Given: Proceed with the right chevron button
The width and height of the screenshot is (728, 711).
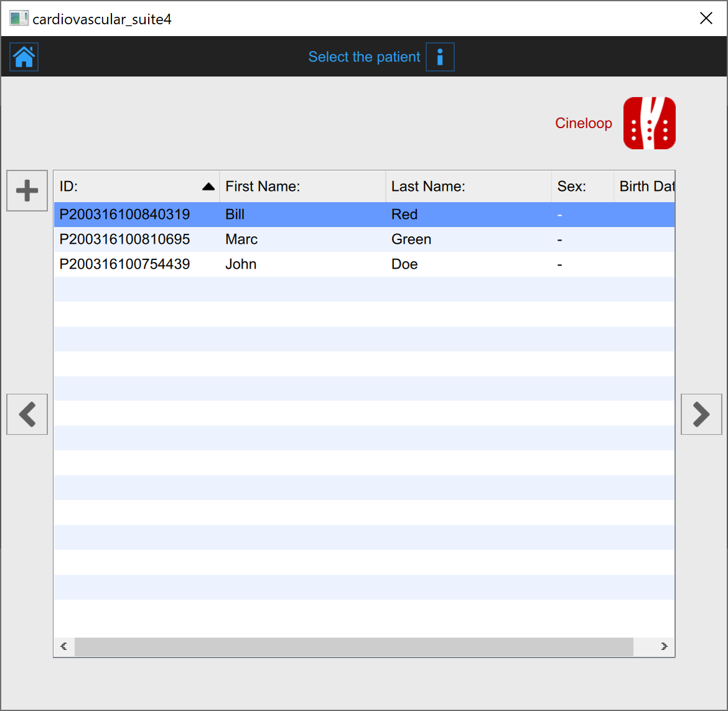Looking at the screenshot, I should click(x=701, y=414).
